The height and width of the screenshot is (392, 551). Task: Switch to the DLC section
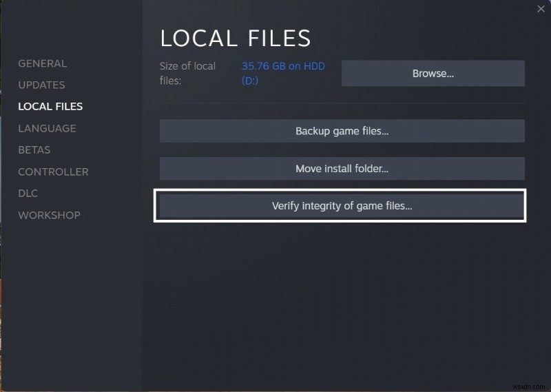[x=28, y=193]
